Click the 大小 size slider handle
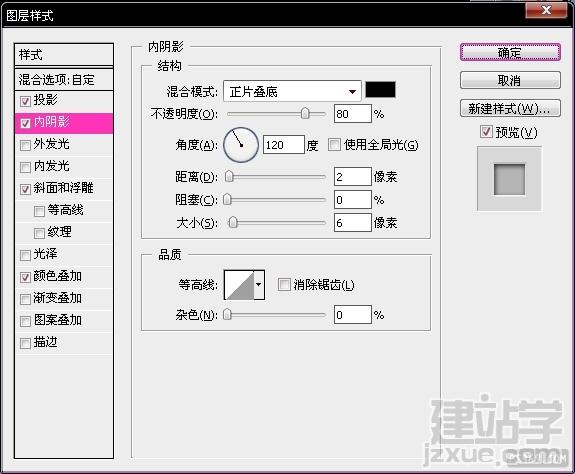 coord(233,223)
